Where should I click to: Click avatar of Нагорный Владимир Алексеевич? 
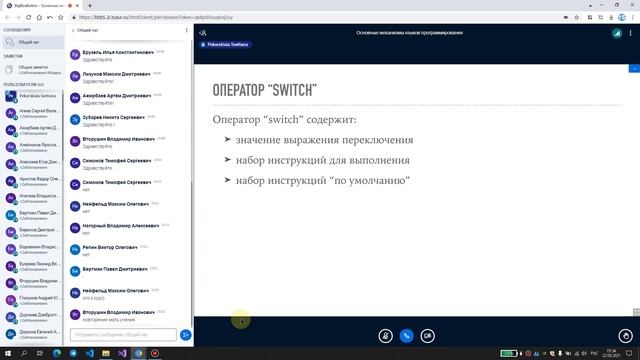75,228
